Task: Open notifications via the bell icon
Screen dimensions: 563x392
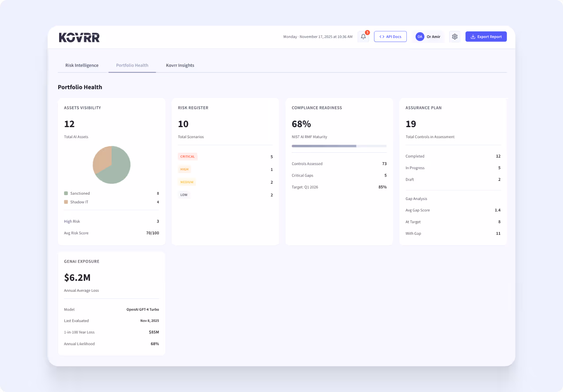Action: coord(363,37)
